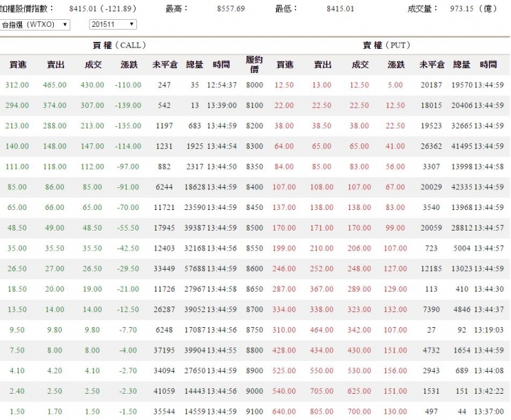Image resolution: width=511 pixels, height=420 pixels.
Task: Select strike price 8400 cell
Action: (255, 187)
